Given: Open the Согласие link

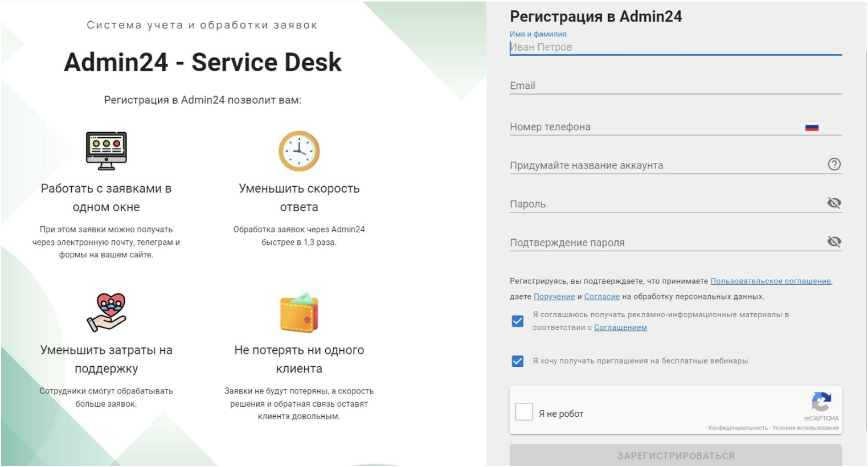Looking at the screenshot, I should coord(602,297).
